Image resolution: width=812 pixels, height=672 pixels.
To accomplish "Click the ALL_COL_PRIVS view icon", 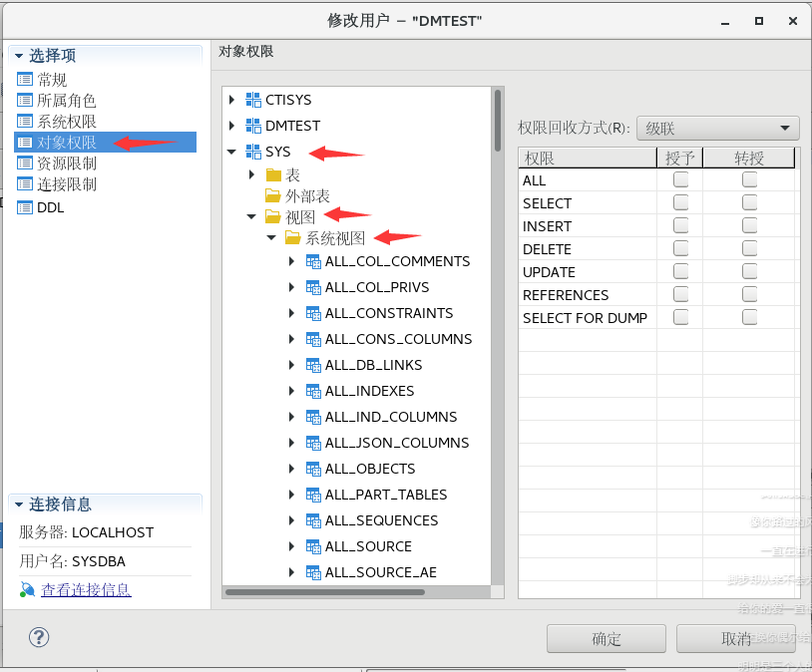I will pyautogui.click(x=313, y=287).
